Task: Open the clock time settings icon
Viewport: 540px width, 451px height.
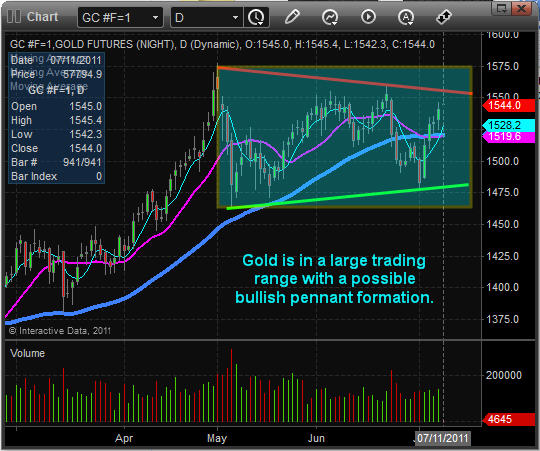Action: [x=256, y=17]
